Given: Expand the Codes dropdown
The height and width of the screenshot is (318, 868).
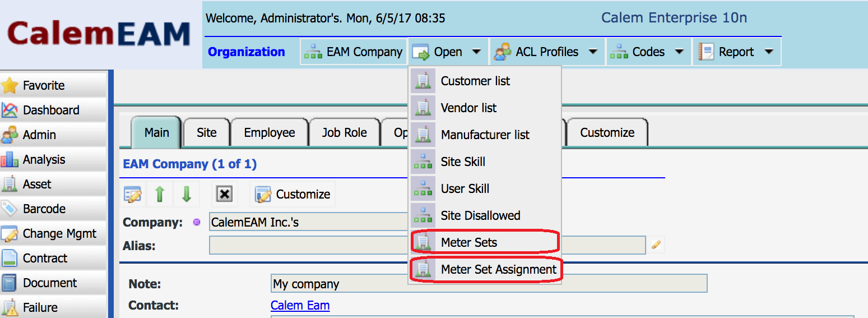Looking at the screenshot, I should pyautogui.click(x=648, y=52).
